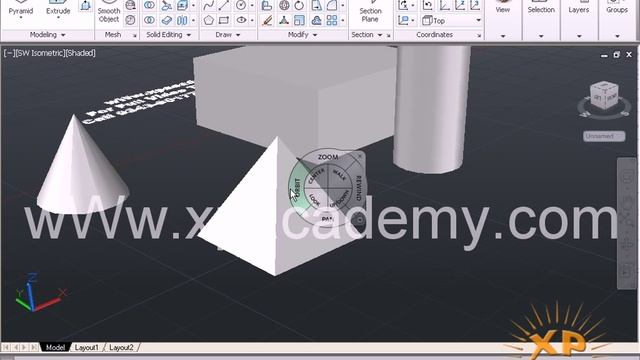
Task: Click UP/DOWN wedge on the navigation wheel
Action: [x=340, y=199]
